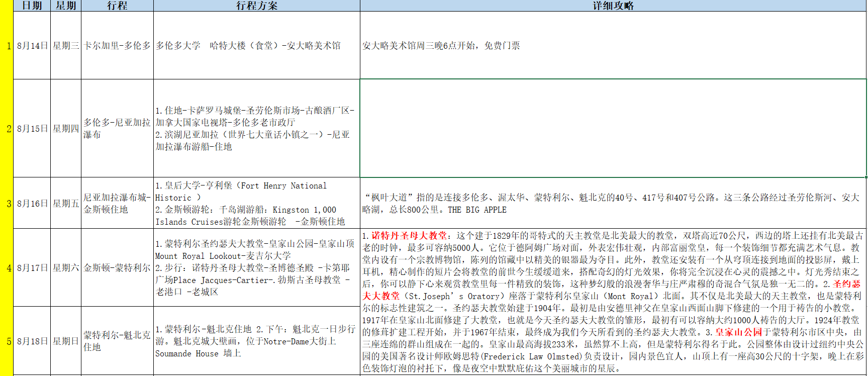Select plan cell mentioning Soumande House 墙上

pos(257,341)
